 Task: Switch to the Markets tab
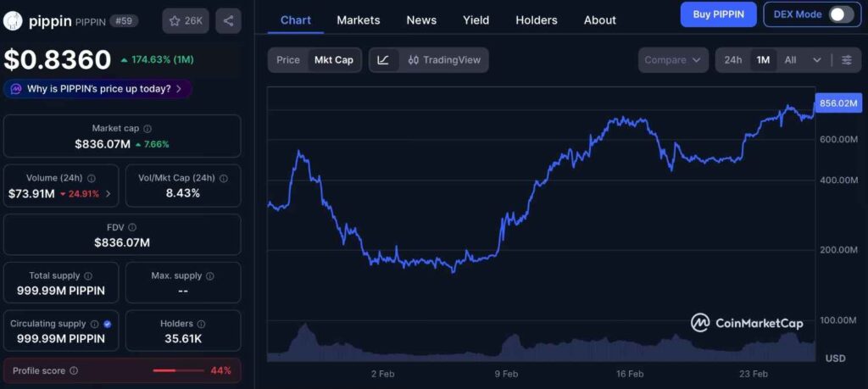coord(358,19)
